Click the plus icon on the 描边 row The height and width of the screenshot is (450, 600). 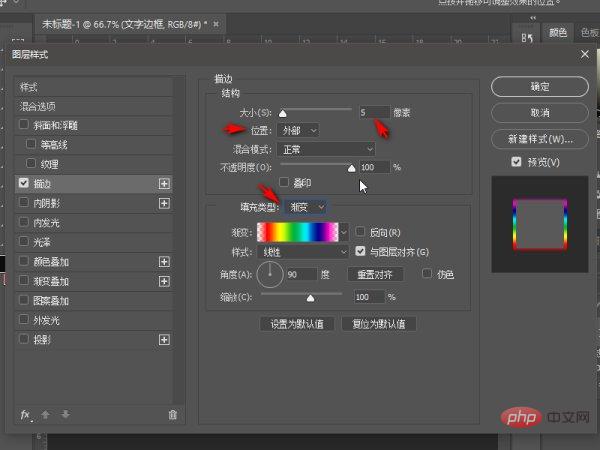[x=164, y=184]
